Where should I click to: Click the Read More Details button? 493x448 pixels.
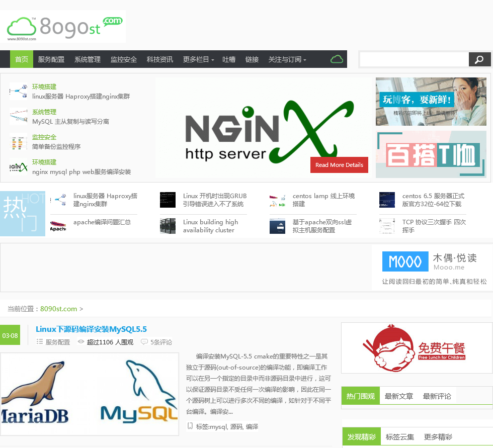point(339,165)
